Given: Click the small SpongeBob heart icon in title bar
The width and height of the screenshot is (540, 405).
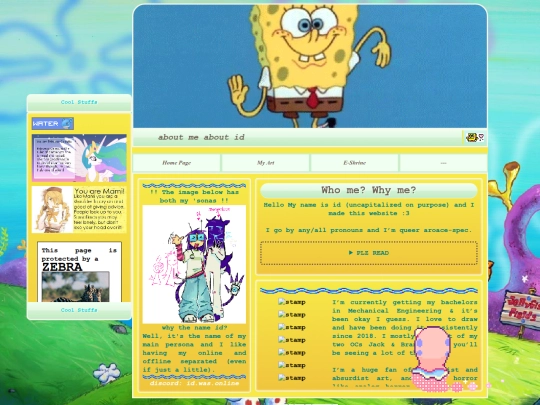Looking at the screenshot, I should 475,137.
